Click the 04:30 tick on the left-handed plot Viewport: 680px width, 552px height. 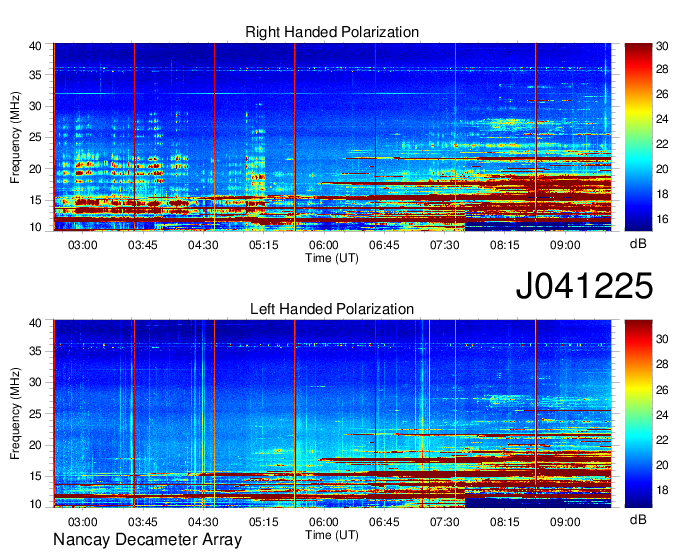click(203, 522)
